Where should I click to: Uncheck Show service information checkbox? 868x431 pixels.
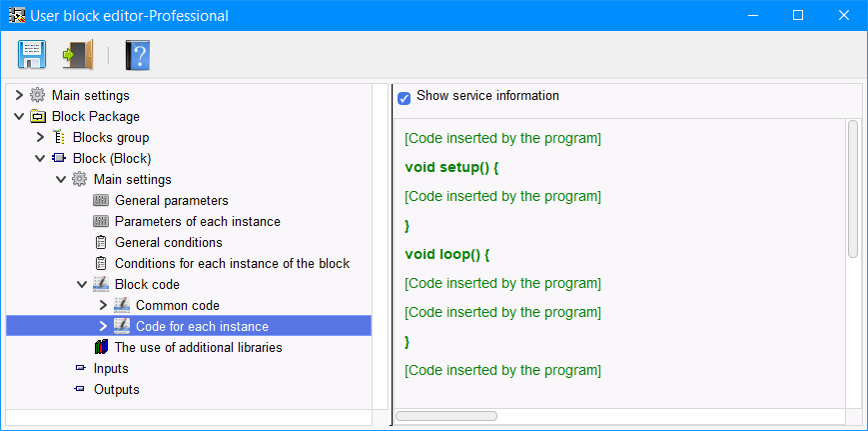(405, 98)
